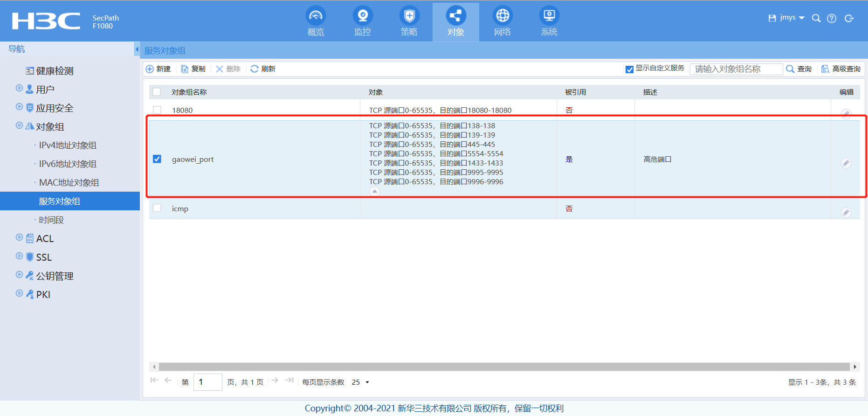Open 时间段 in navigation
868x416 pixels.
[x=51, y=220]
